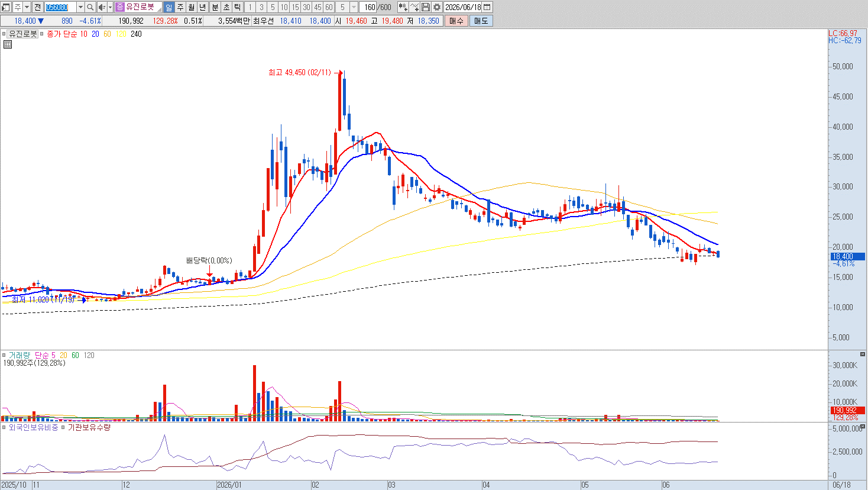This screenshot has width=868, height=490.
Task: Switch to 주 weekly period
Action: (x=180, y=7)
